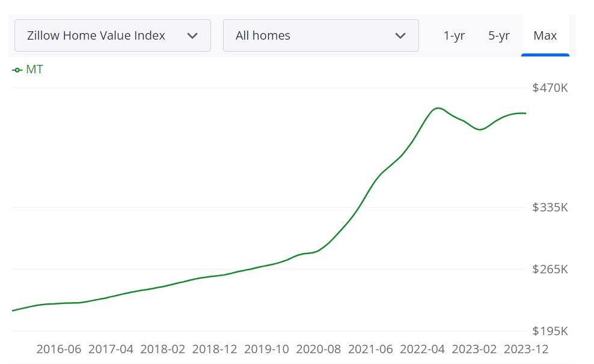This screenshot has width=594, height=364.
Task: Click the peak of the green trend line
Action: coord(436,108)
